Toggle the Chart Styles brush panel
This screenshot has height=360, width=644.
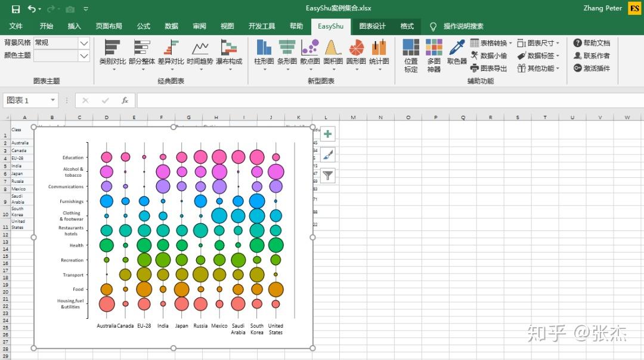[327, 154]
